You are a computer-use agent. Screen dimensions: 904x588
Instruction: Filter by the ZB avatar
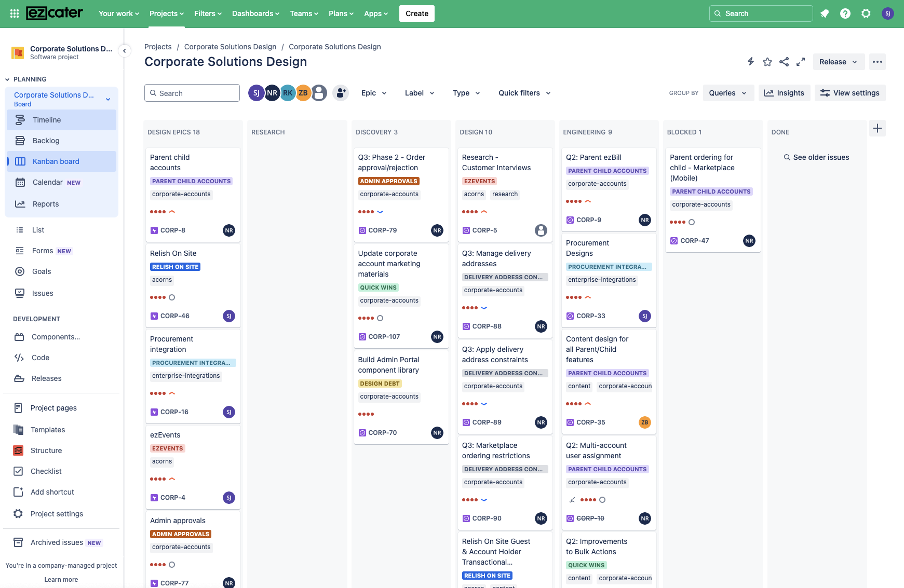(303, 93)
